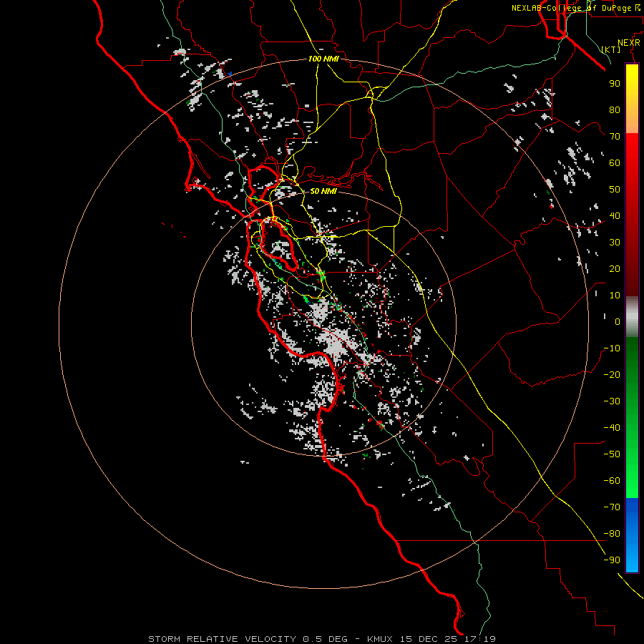Screen dimensions: 644x644
Task: Click the "-20" value on the velocity scale
Action: [x=612, y=374]
